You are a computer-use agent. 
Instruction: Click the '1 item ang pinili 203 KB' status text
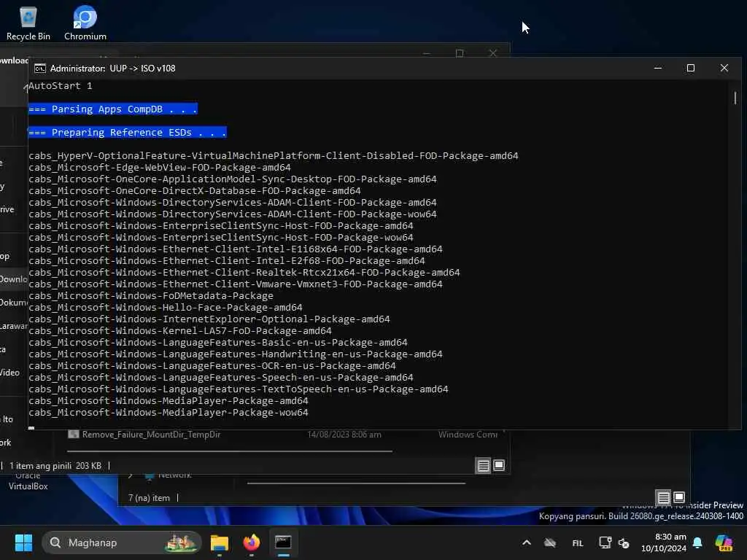coord(55,466)
